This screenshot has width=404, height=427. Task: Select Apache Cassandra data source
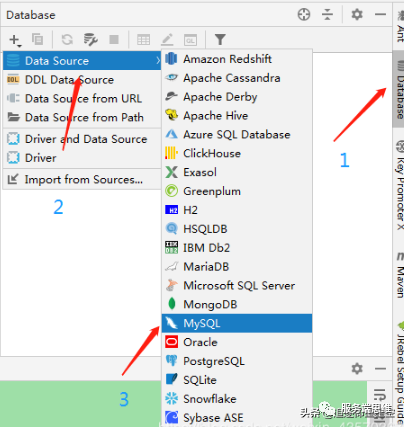[237, 78]
